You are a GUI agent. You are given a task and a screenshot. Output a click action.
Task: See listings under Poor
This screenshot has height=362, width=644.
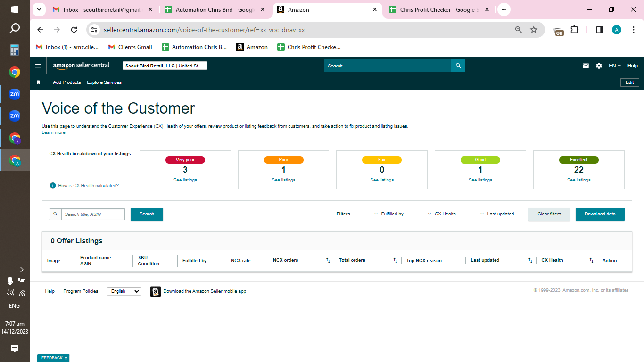click(x=284, y=180)
